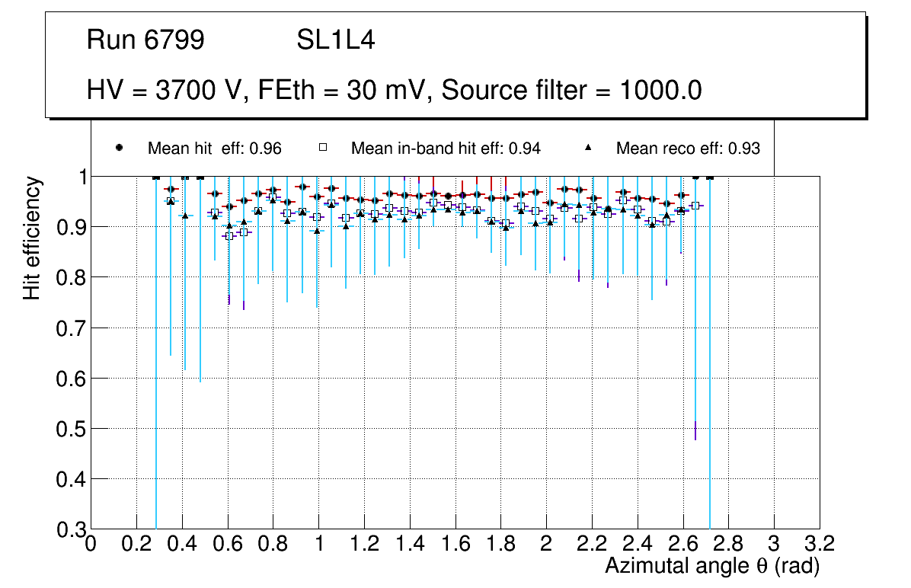Select the triangle data point near 0.4 rad
Viewport: 911px width, 588px height.
click(x=185, y=216)
